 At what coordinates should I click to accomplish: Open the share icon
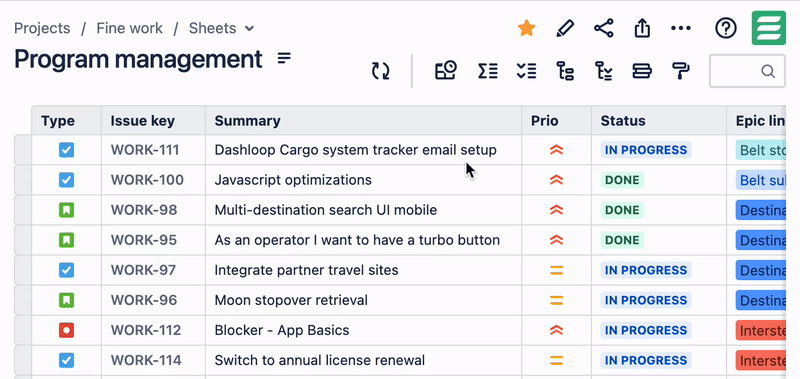604,28
